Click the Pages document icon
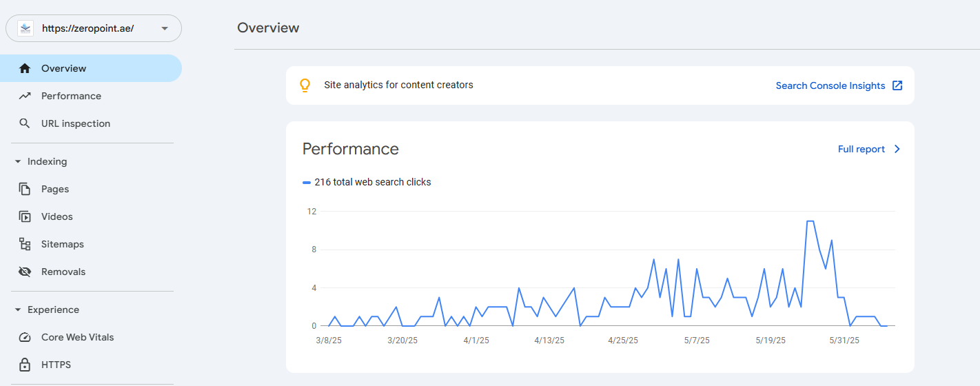Viewport: 980px width, 386px height. (25, 189)
